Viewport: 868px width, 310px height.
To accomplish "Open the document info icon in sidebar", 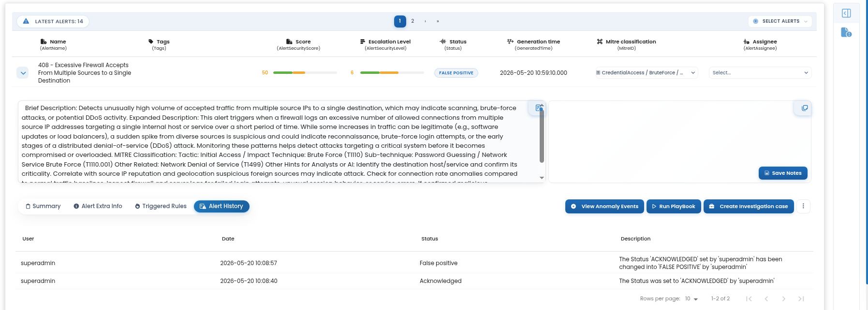I will pos(846,32).
